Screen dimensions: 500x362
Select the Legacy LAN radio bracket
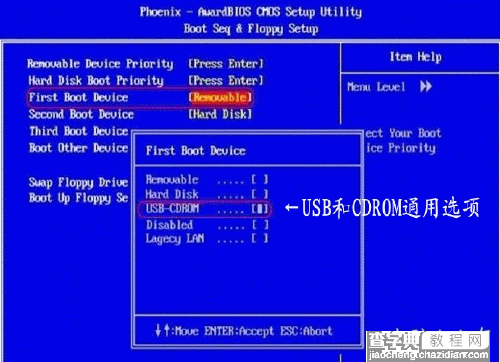pyautogui.click(x=260, y=239)
